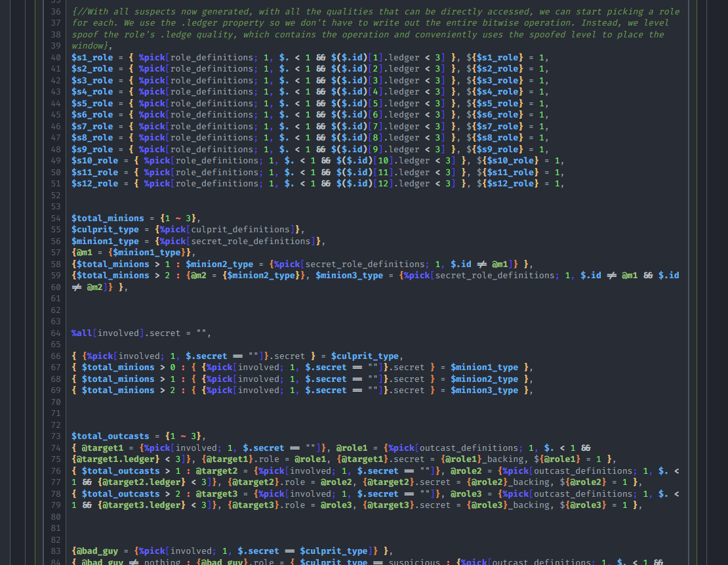728x565 pixels.
Task: Click the green comment's first line
Action: click(x=375, y=12)
